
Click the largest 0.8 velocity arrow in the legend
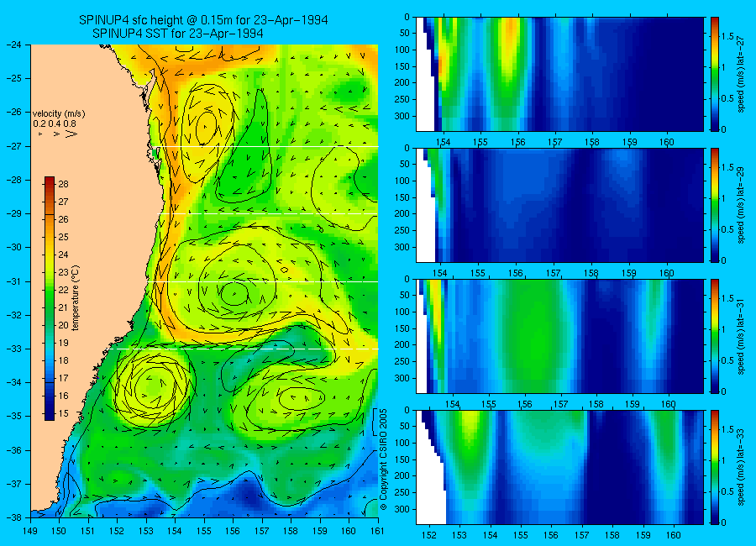[71, 134]
